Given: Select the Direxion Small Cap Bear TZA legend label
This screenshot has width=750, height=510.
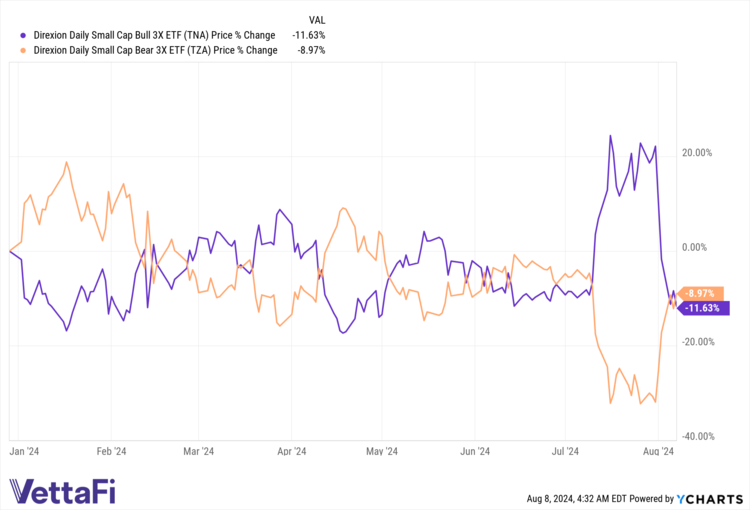Looking at the screenshot, I should click(156, 50).
